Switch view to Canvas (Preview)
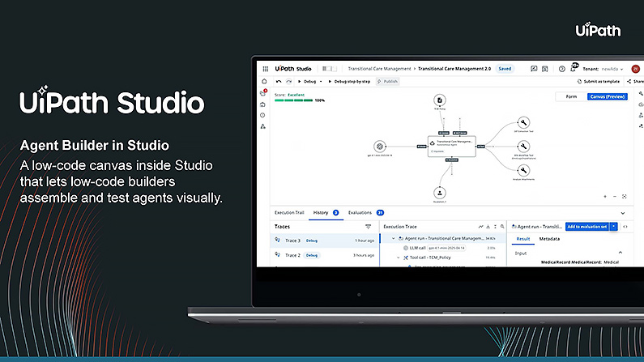This screenshot has width=644, height=362. click(607, 96)
